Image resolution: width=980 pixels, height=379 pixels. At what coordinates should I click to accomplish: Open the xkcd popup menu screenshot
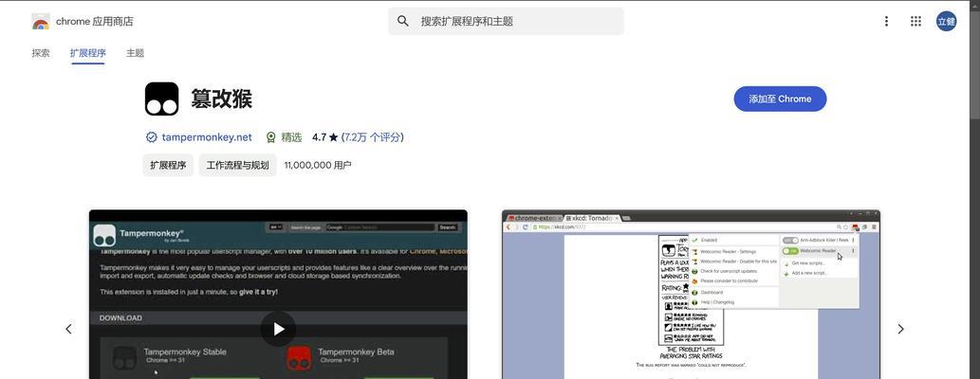point(692,294)
